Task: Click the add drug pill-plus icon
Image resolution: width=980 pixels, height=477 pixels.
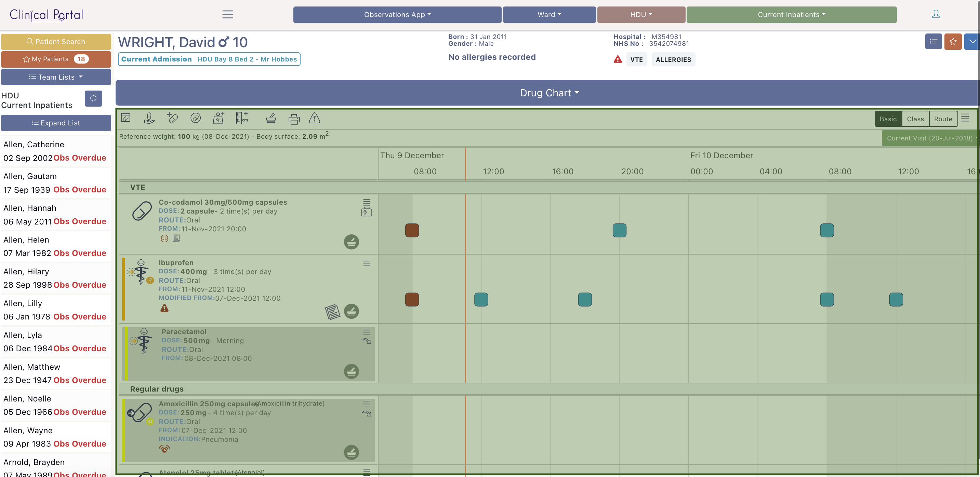Action: [x=172, y=118]
